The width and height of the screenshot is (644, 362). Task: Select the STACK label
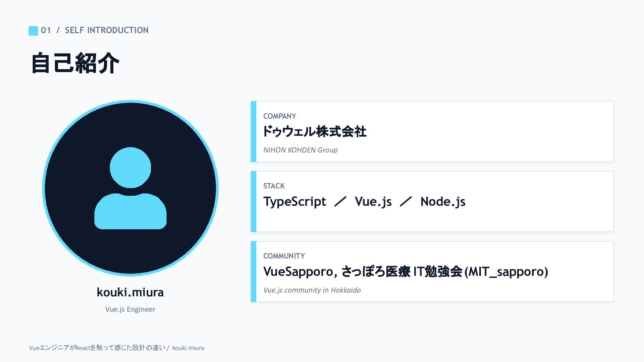[x=274, y=186]
